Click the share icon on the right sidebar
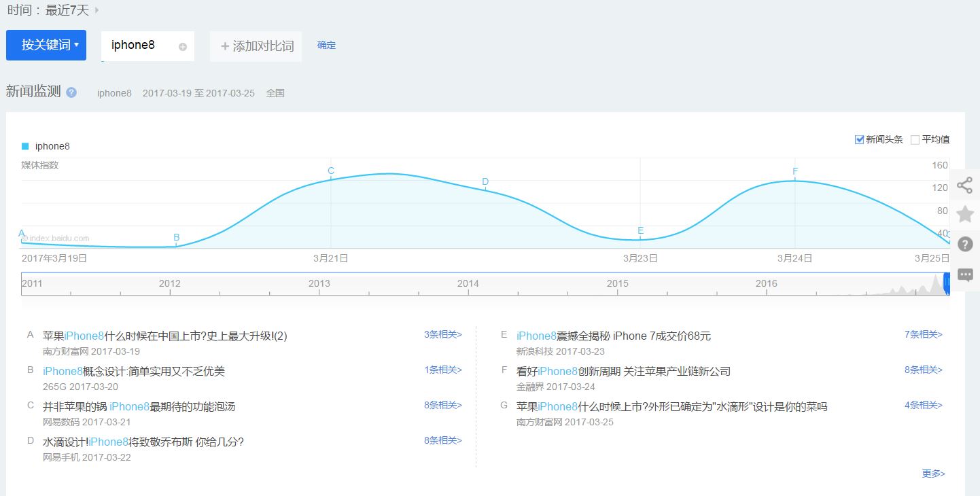 tap(965, 185)
